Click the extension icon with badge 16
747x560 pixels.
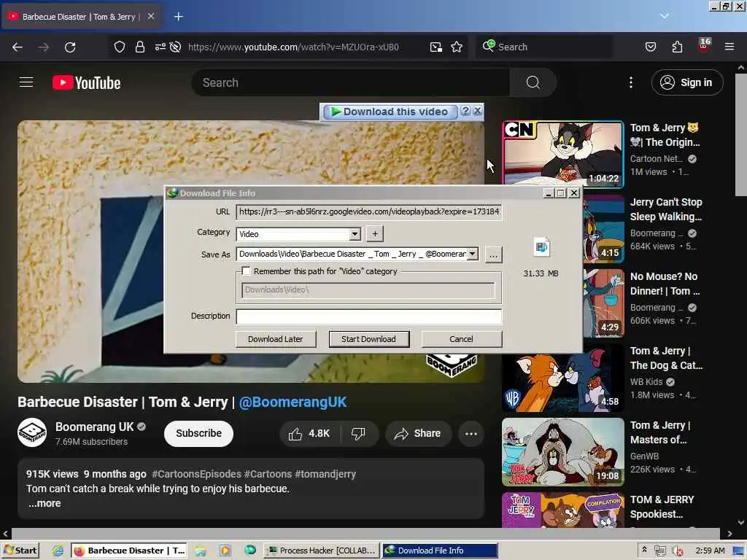point(704,46)
